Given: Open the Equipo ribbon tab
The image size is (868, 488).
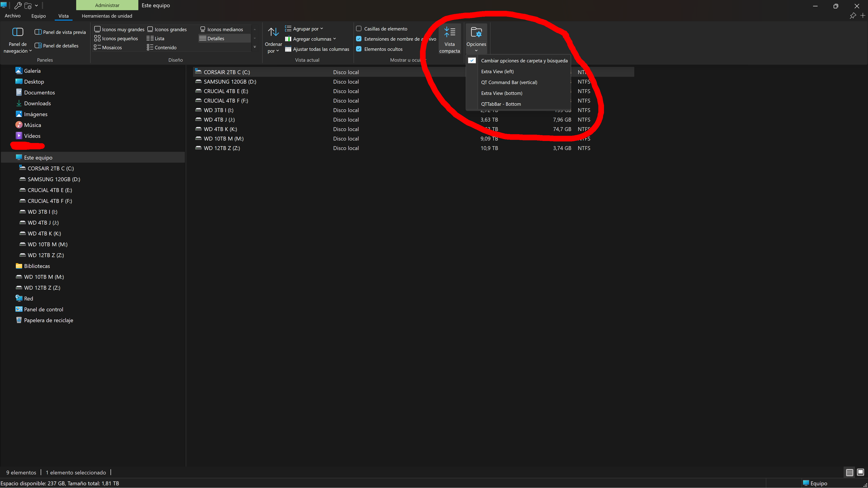Looking at the screenshot, I should pyautogui.click(x=38, y=16).
